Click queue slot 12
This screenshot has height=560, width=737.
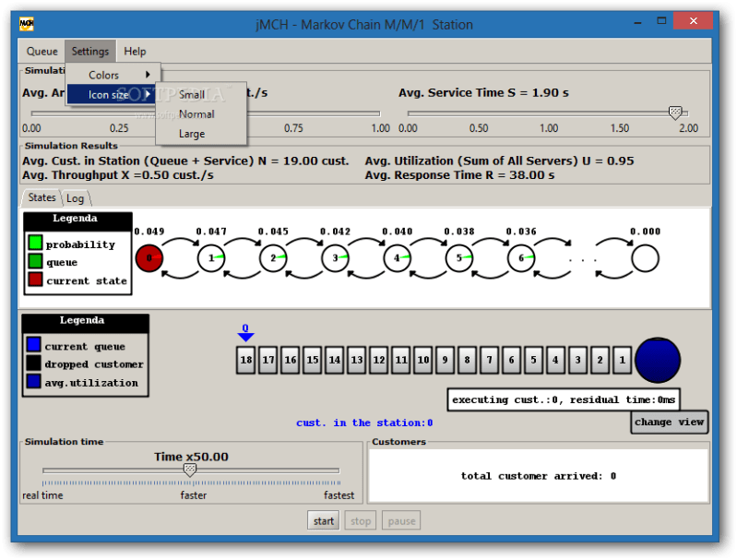tap(378, 360)
